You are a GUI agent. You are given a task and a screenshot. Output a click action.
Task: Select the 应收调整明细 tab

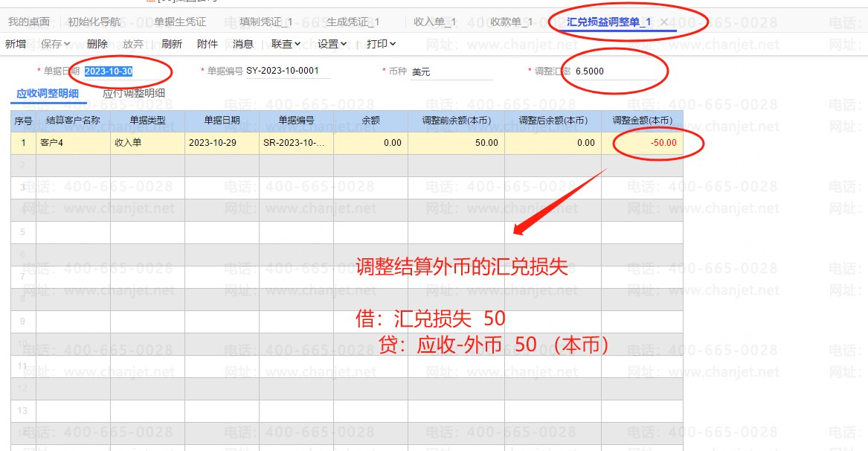click(48, 94)
